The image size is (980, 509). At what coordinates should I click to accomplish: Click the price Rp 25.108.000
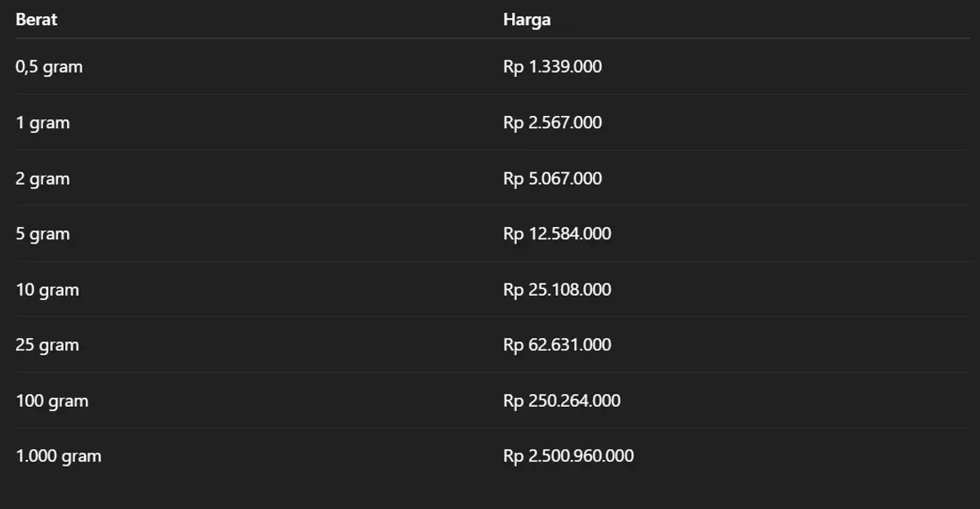pyautogui.click(x=558, y=289)
